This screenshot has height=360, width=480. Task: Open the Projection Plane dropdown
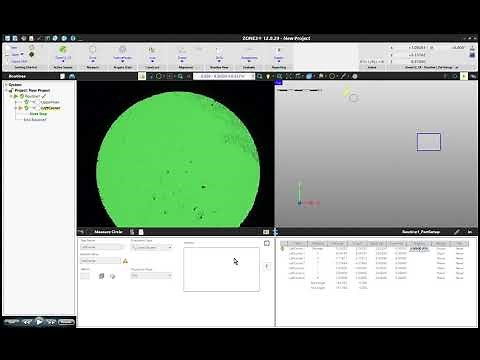point(152,275)
